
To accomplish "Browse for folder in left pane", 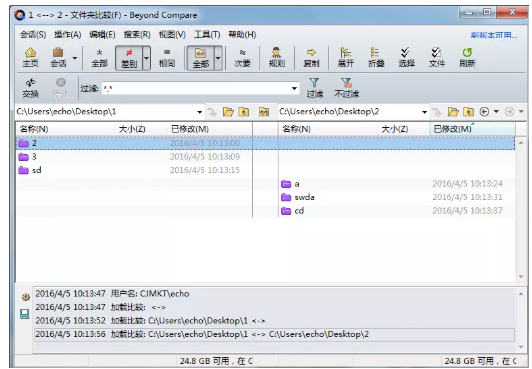I will click(228, 112).
